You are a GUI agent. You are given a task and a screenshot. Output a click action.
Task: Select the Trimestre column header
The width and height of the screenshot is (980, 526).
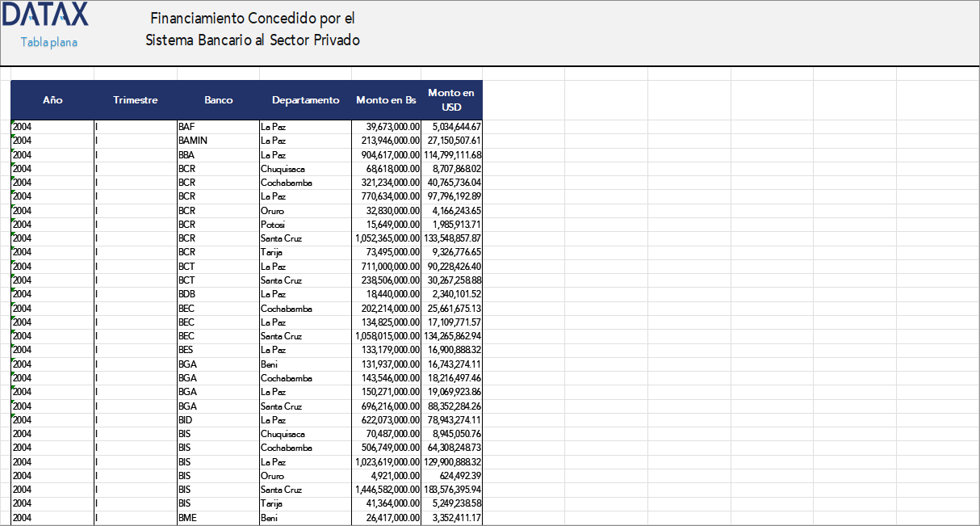[x=136, y=100]
